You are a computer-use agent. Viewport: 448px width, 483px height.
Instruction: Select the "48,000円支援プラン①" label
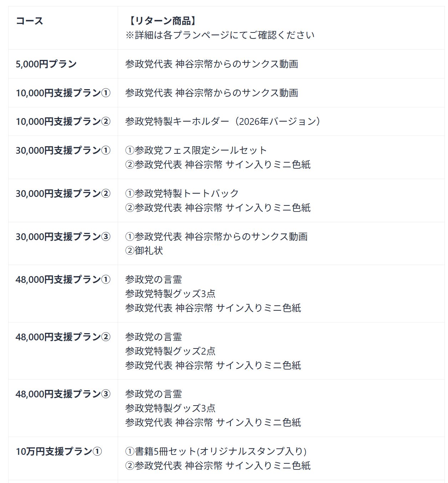(x=63, y=279)
